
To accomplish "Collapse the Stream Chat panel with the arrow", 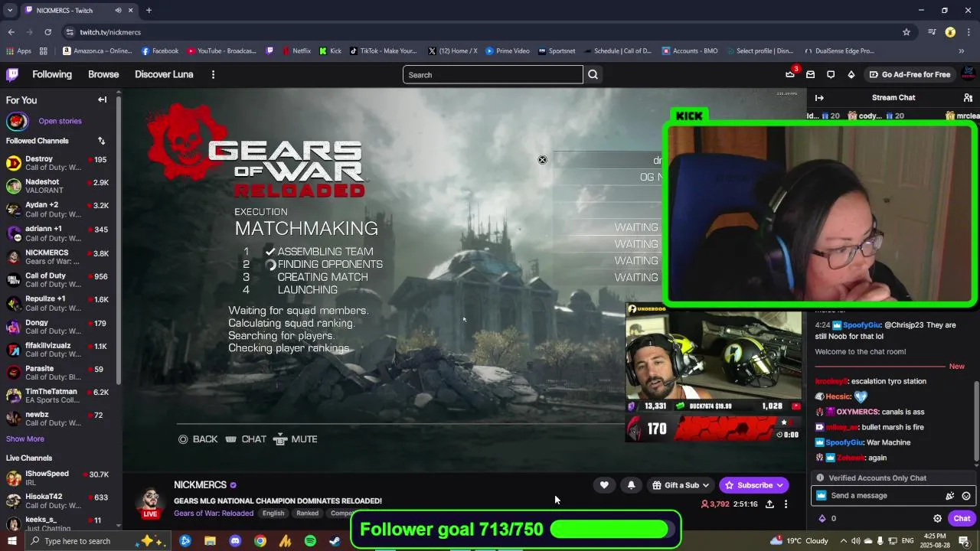I will tap(819, 98).
